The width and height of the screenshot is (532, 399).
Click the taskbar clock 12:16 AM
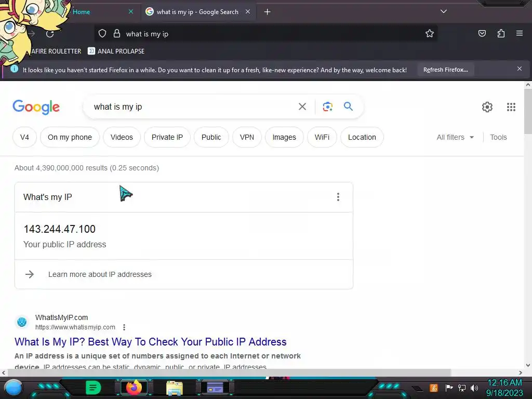click(504, 383)
